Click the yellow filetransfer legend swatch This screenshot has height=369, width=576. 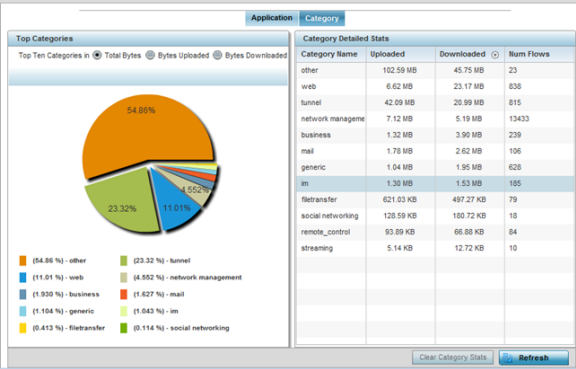[x=23, y=328]
